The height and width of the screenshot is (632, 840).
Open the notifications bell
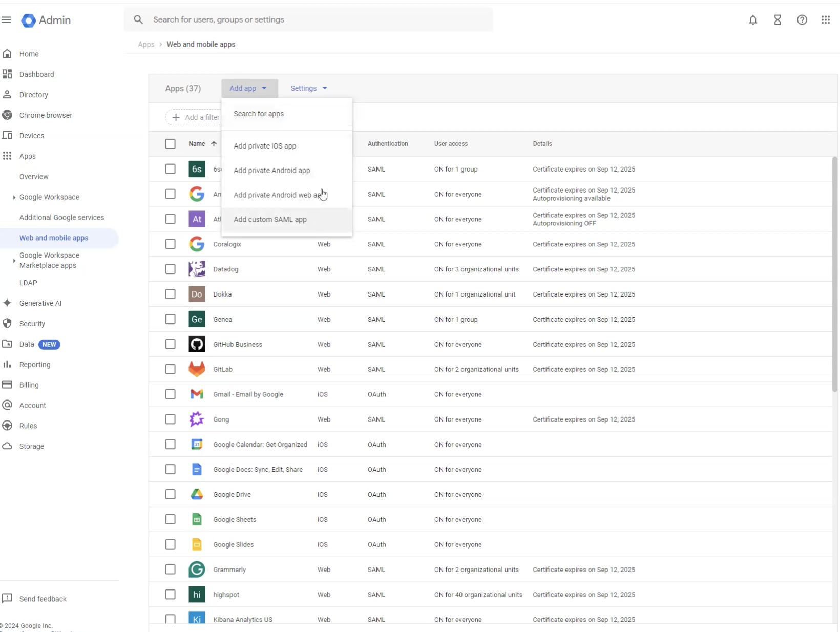[x=753, y=20]
